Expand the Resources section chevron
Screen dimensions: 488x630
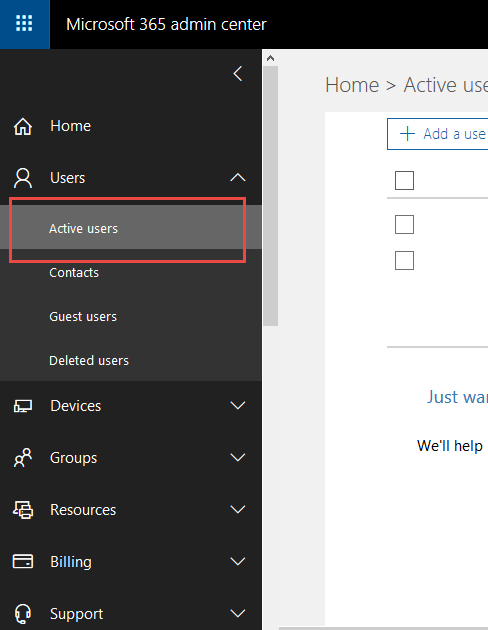238,509
